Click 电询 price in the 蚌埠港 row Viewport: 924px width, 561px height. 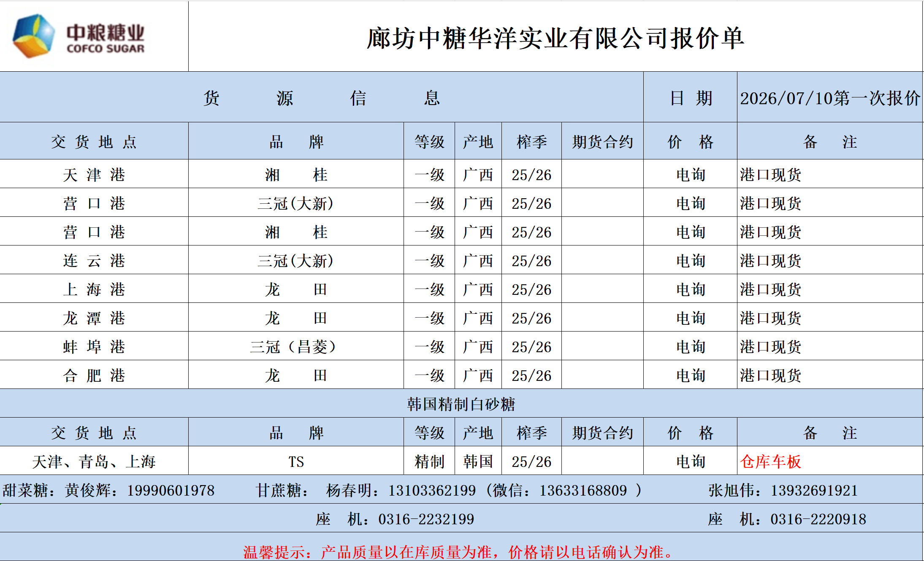coord(691,347)
